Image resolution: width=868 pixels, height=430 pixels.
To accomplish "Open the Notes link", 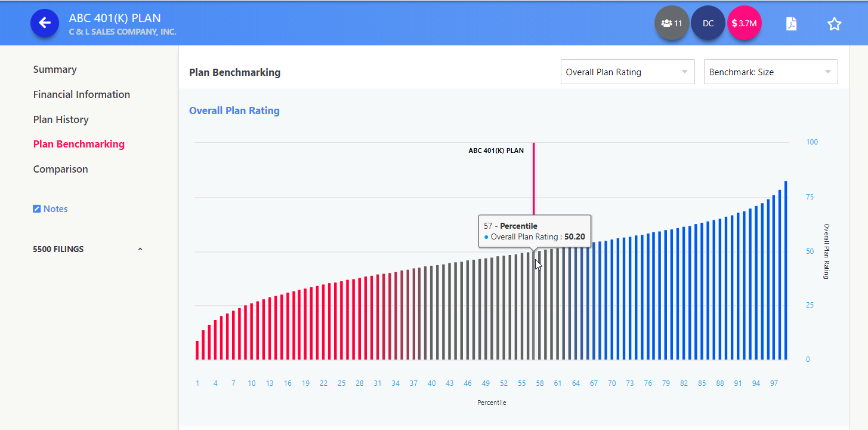I will (55, 209).
